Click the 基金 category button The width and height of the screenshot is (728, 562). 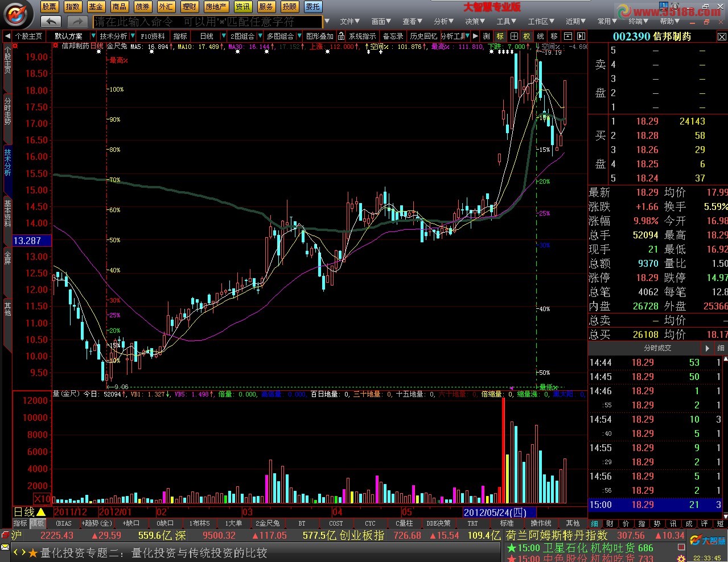click(96, 7)
